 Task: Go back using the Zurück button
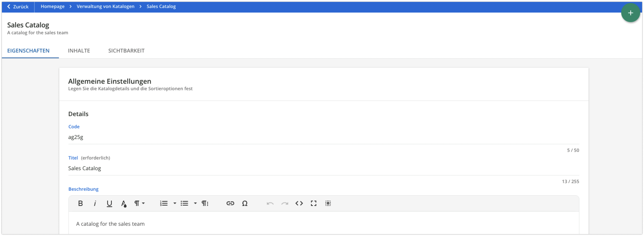point(18,6)
